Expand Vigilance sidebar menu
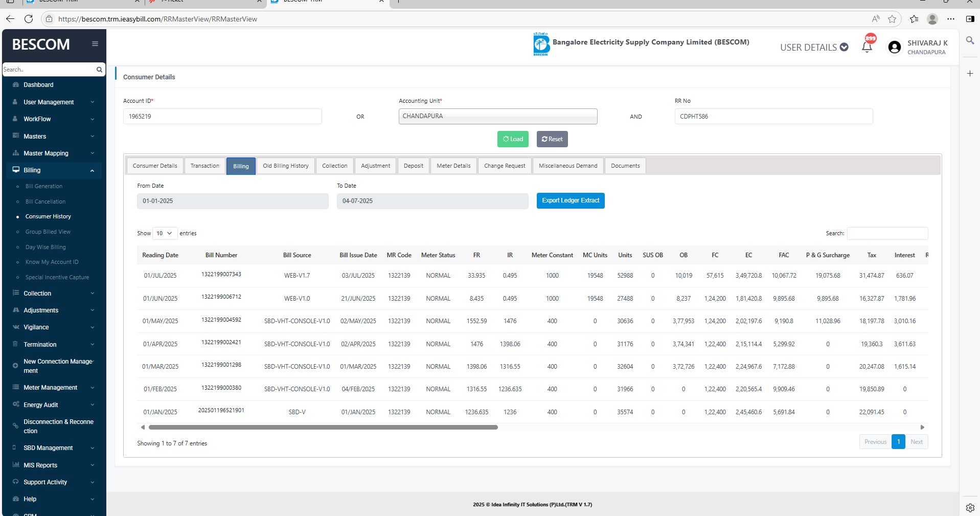 point(54,327)
